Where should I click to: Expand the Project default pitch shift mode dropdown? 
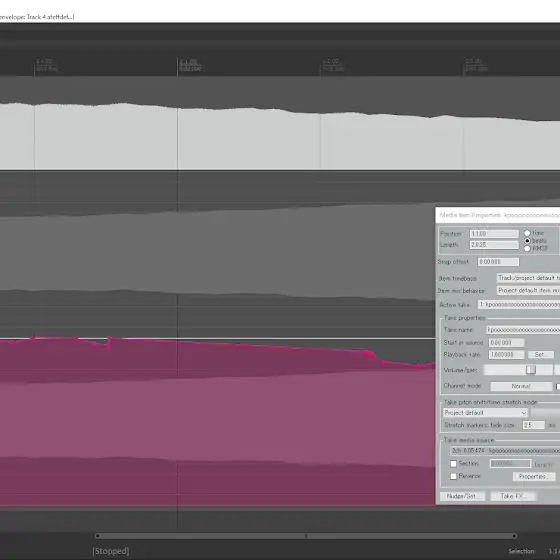click(x=485, y=412)
